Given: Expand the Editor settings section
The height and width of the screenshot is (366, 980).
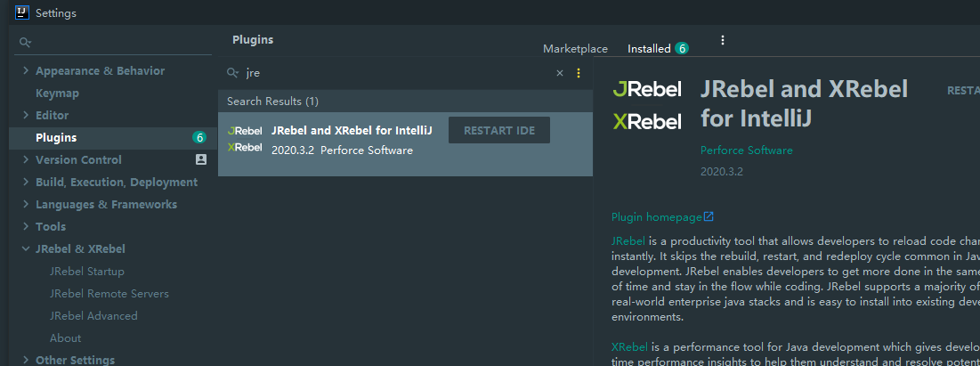Looking at the screenshot, I should point(26,115).
